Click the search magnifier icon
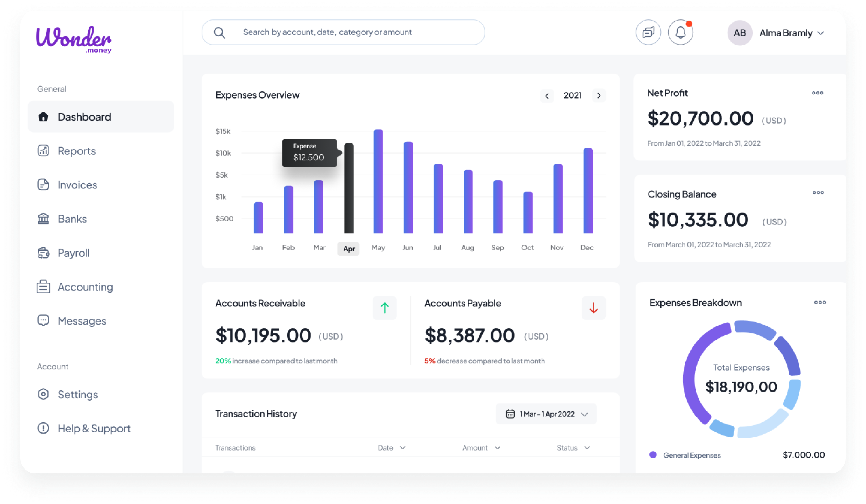866x504 pixels. [x=219, y=33]
